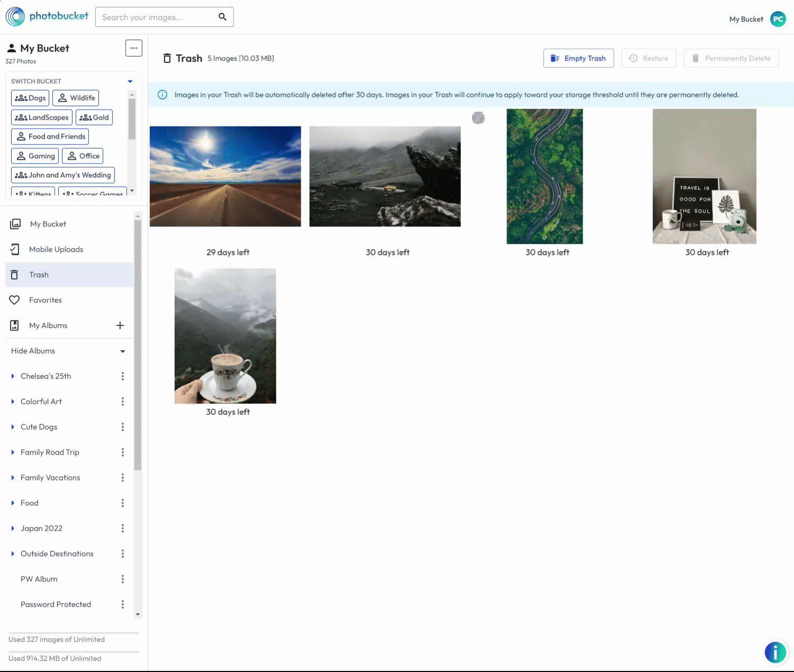Viewport: 794px width, 672px height.
Task: Click the Restore button
Action: tap(649, 58)
